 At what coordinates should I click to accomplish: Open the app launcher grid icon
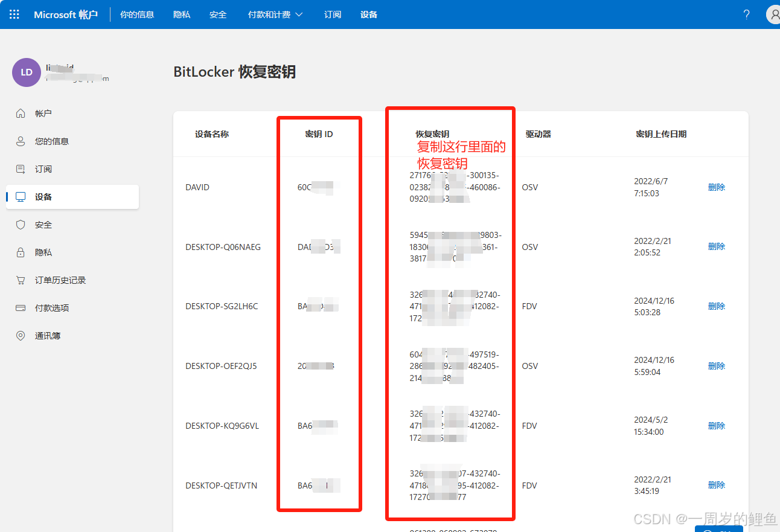(14, 14)
